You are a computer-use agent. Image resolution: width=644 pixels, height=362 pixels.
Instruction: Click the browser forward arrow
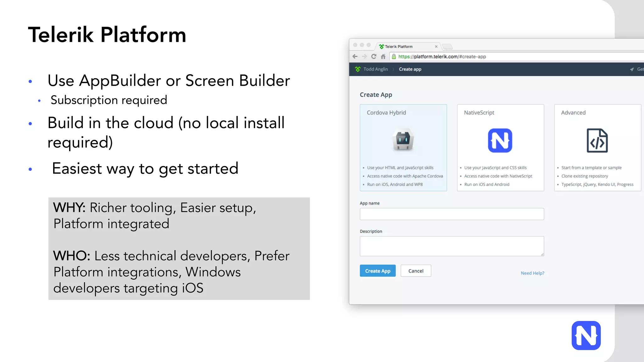[x=364, y=57]
